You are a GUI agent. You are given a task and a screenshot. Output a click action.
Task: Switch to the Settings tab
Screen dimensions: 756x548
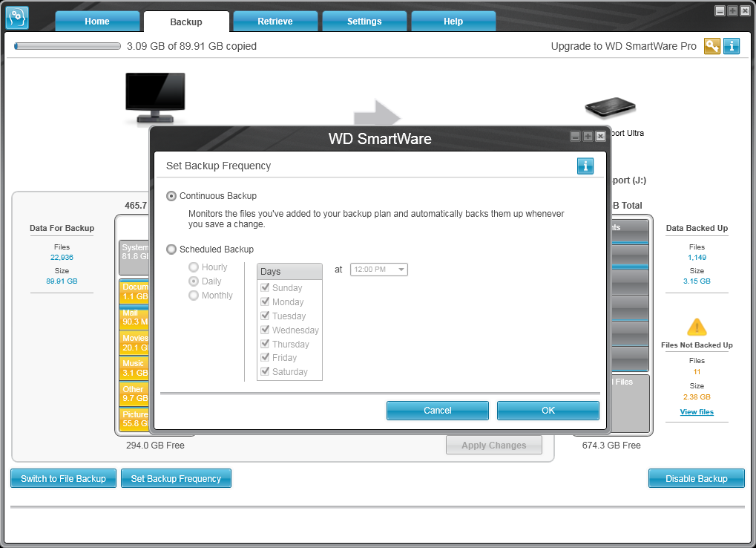point(364,22)
